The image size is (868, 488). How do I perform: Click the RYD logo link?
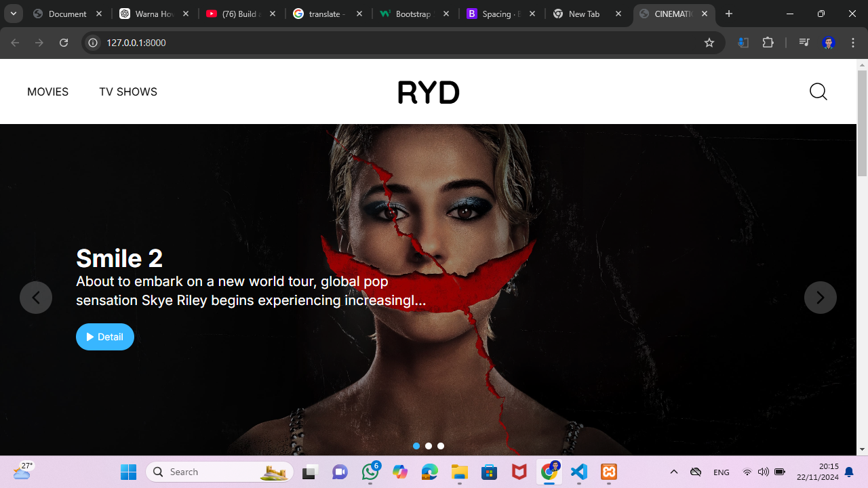click(x=429, y=92)
